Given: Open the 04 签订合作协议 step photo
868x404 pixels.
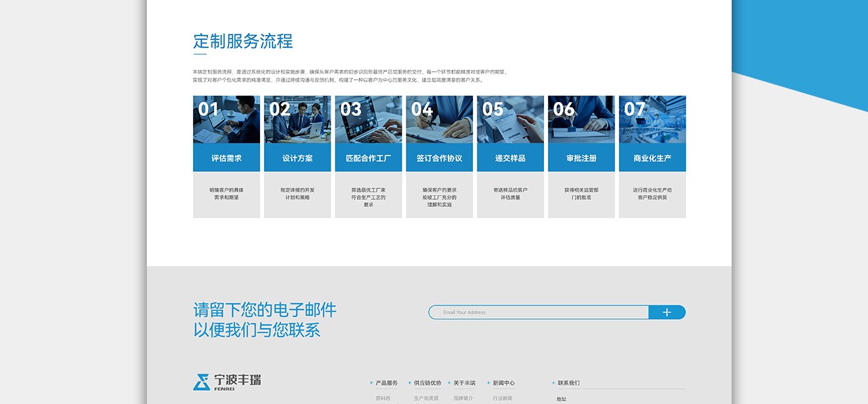Looking at the screenshot, I should pos(439,119).
